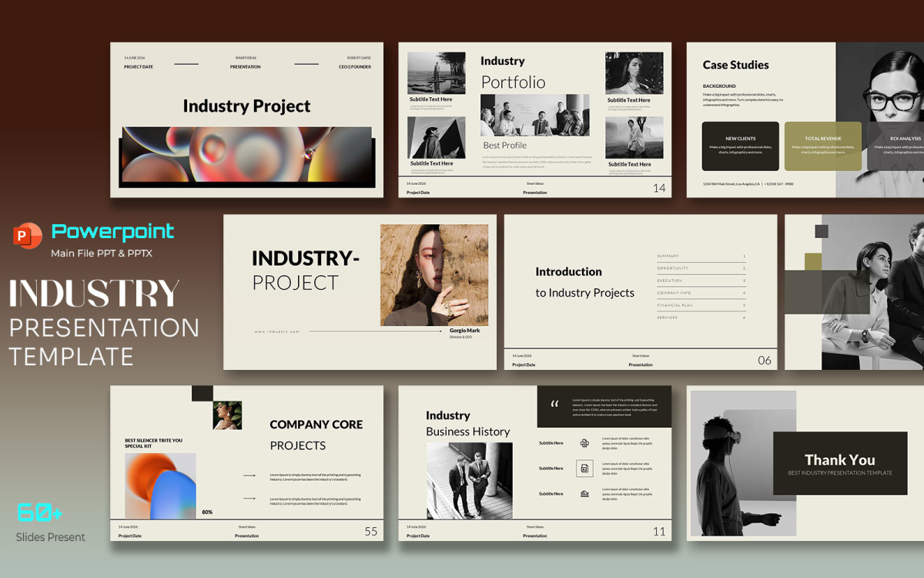Screen dimensions: 924x578
Task: Click the top arrow on the Company Core Projects slide
Action: tap(249, 476)
